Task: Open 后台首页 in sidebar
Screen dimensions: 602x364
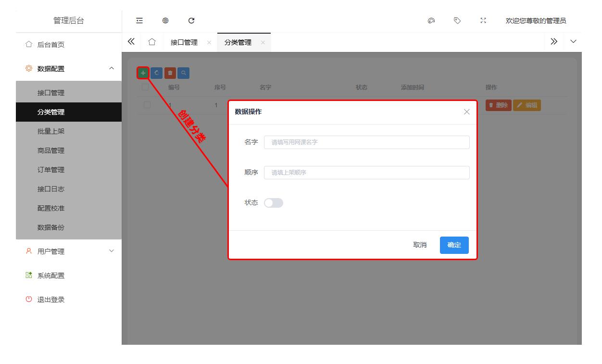Action: [x=69, y=45]
